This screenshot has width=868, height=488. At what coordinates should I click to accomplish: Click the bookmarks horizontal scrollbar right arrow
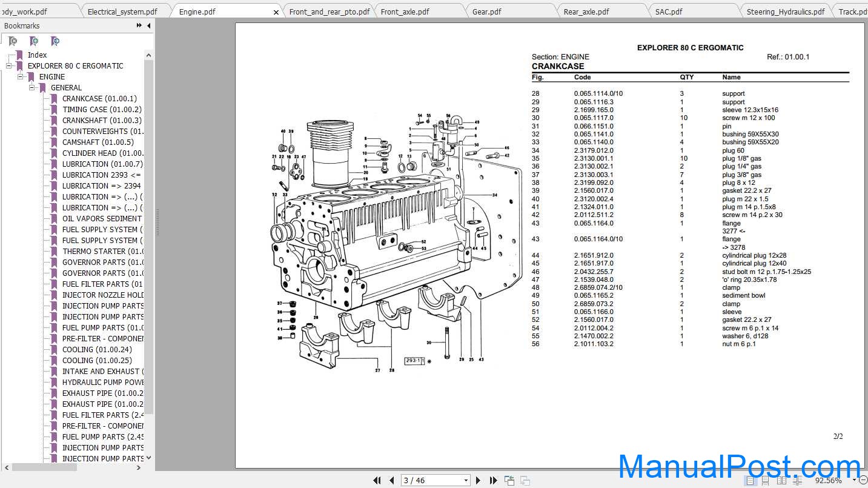point(139,467)
